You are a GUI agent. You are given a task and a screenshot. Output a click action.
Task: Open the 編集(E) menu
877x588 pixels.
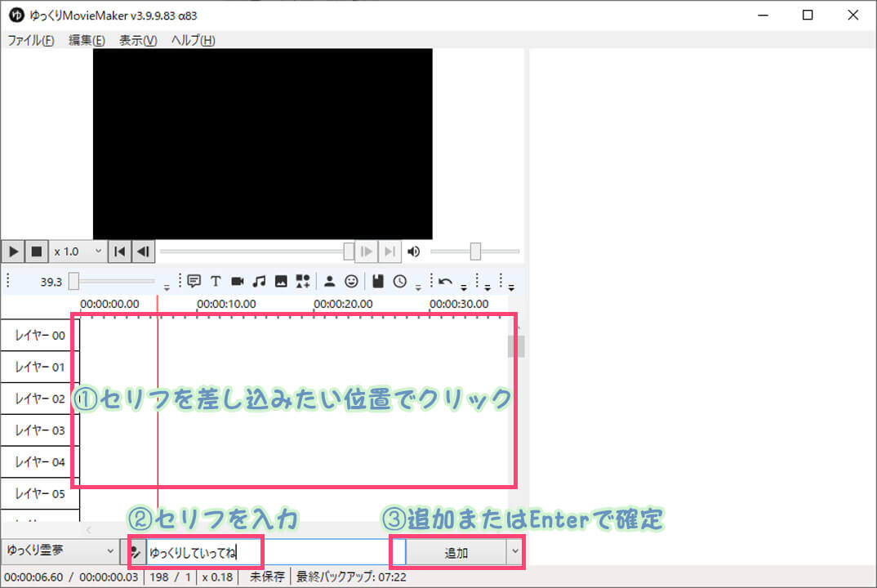tap(87, 40)
